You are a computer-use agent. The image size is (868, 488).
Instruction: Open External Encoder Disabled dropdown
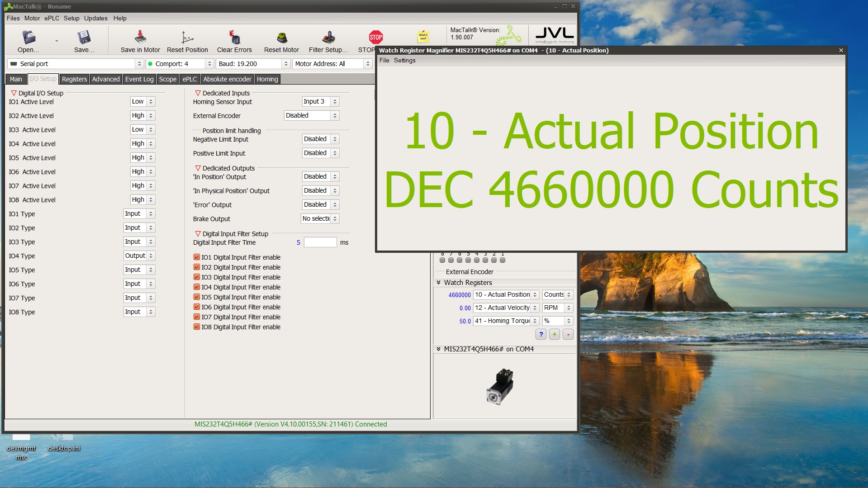(x=312, y=115)
